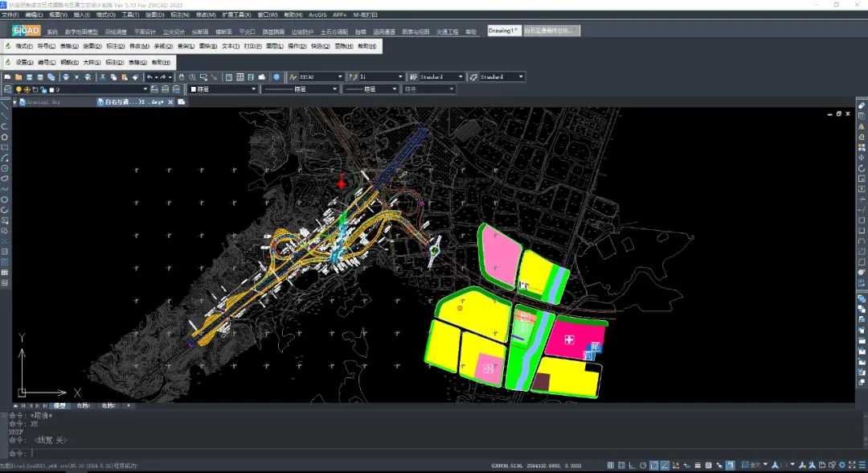Open the Layer Properties Manager icon
Image resolution: width=868 pixels, height=473 pixels.
(x=8, y=89)
